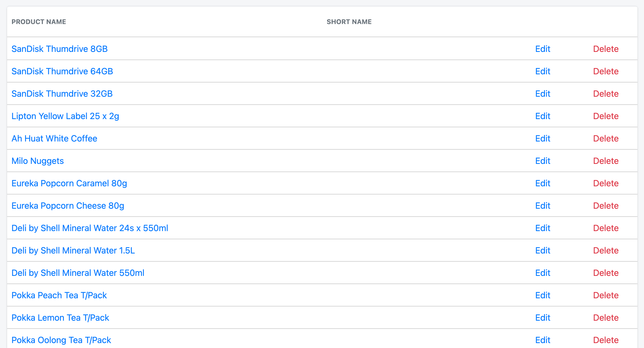Edit Deli by Shell Mineral Water 550ml
Viewport: 644px width, 348px height.
[x=542, y=273]
